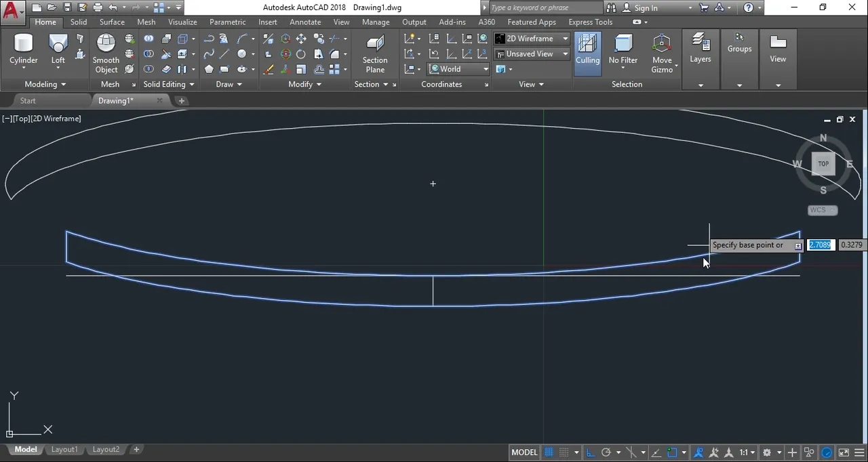The height and width of the screenshot is (462, 868).
Task: Open the Parametric ribbon tab
Action: (x=227, y=22)
